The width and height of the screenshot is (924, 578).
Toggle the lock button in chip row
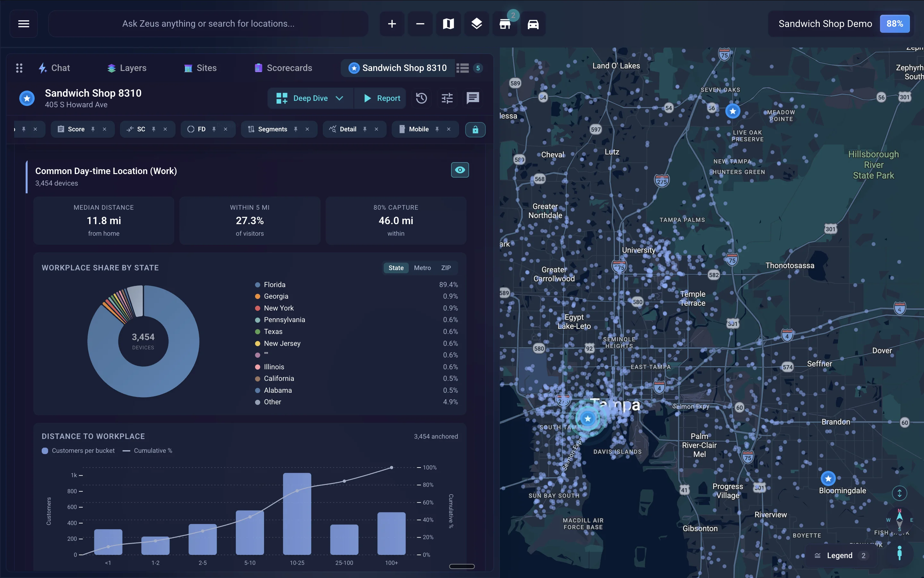[475, 130]
